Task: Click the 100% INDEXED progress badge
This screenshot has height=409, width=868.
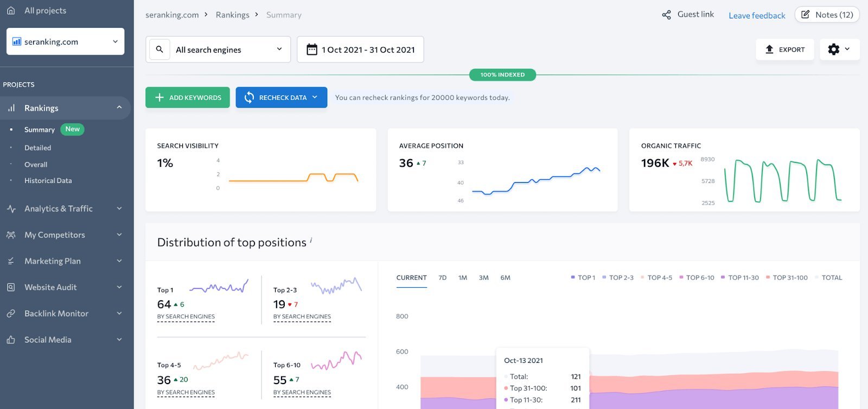Action: (502, 75)
